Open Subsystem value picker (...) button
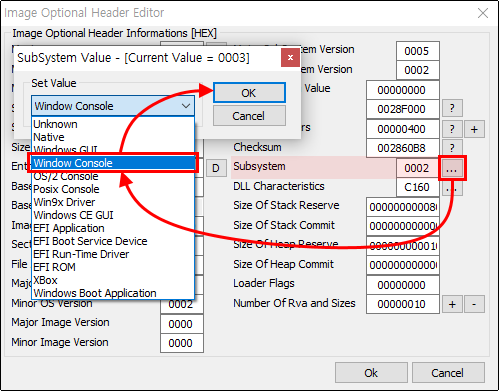This screenshot has height=391, width=499. tap(452, 168)
